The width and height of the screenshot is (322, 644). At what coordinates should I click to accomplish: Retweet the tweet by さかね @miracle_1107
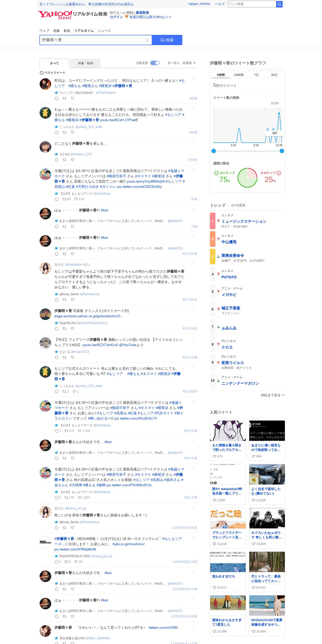(x=64, y=160)
